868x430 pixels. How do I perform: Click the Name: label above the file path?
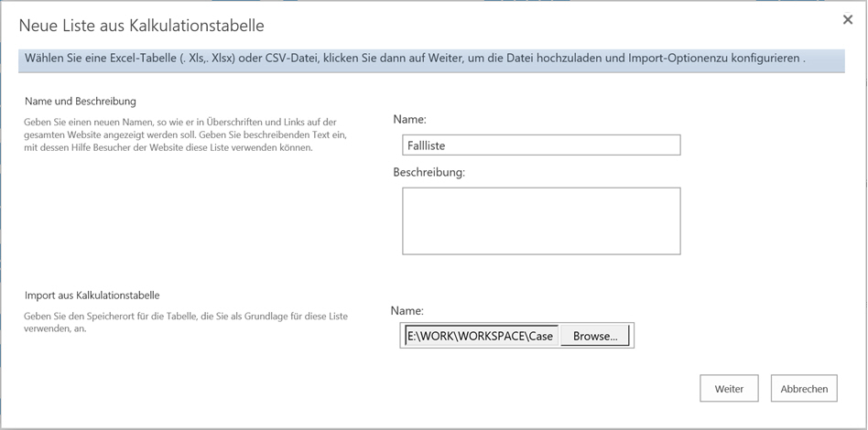click(x=407, y=311)
